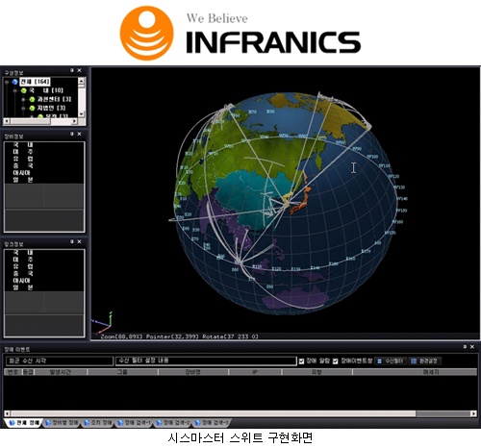Toggle the expander of 국내 [10]
The image size is (481, 448).
point(15,90)
